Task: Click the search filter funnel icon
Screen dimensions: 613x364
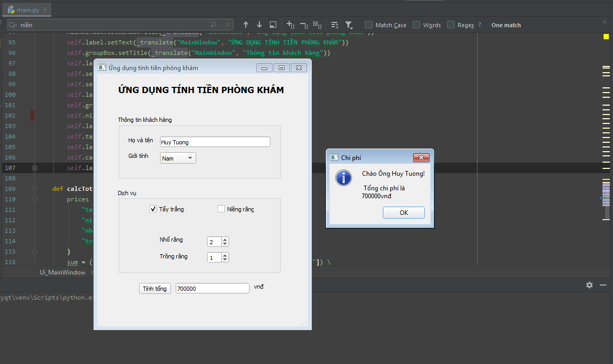Action: click(349, 25)
